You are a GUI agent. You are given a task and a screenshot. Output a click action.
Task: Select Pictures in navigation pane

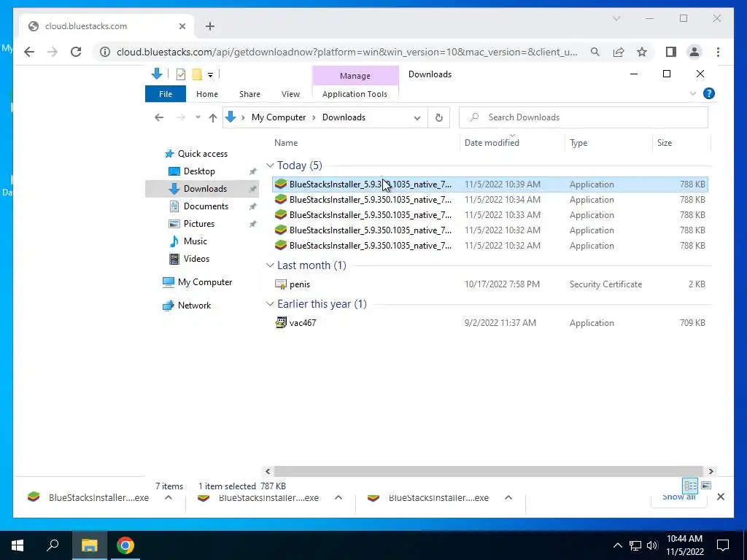198,224
